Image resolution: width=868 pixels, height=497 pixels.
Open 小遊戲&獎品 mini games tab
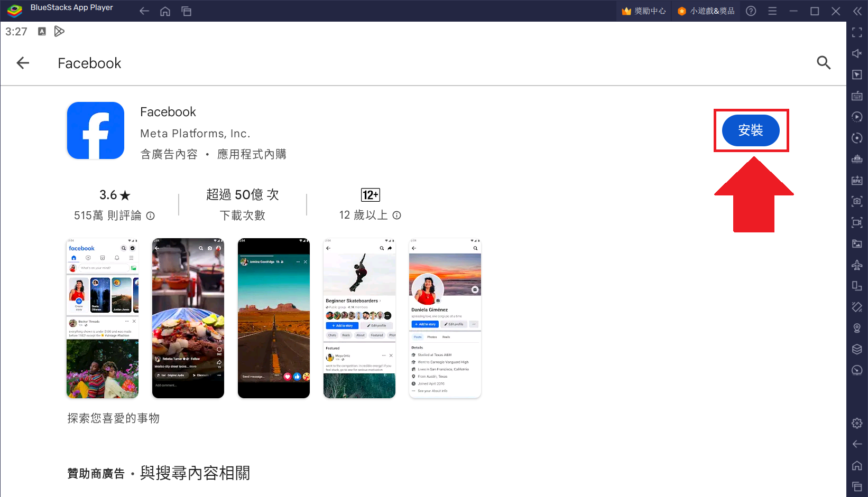click(x=706, y=11)
